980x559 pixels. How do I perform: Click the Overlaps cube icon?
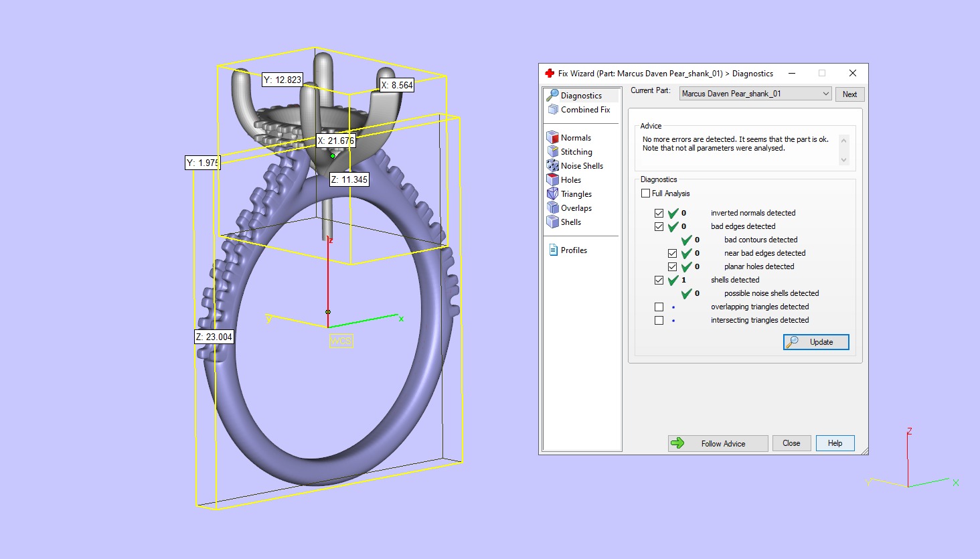[552, 208]
